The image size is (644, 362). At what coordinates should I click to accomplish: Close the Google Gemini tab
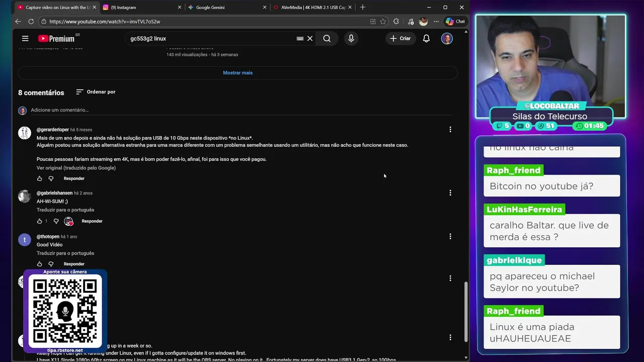tap(265, 8)
